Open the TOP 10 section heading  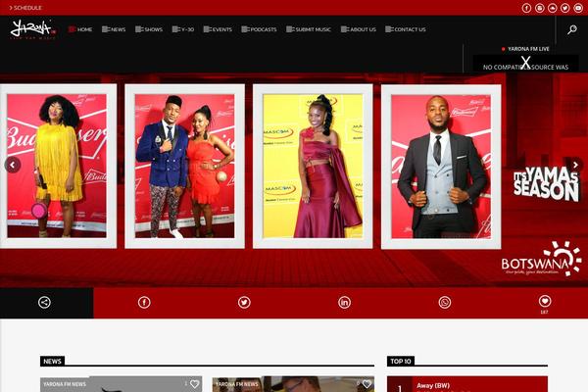401,362
